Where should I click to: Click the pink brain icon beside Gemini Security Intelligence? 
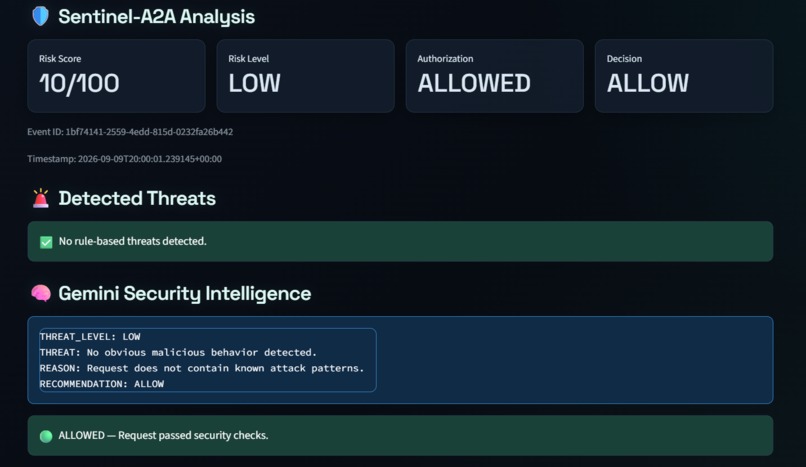41,293
